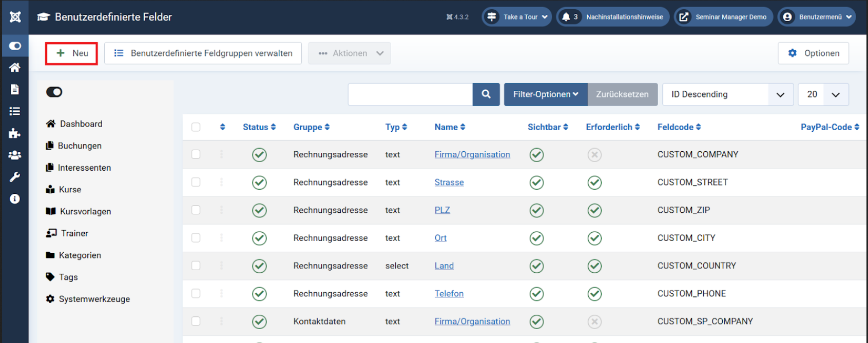Open the PLZ field link
The image size is (868, 343).
pyautogui.click(x=442, y=210)
